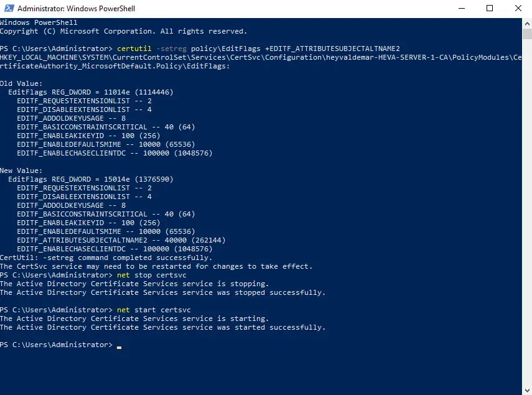Viewport: 532px width, 395px height.
Task: Click 'EditFlags REG_DWORD = 15014e (1376590)' line
Action: [x=91, y=179]
